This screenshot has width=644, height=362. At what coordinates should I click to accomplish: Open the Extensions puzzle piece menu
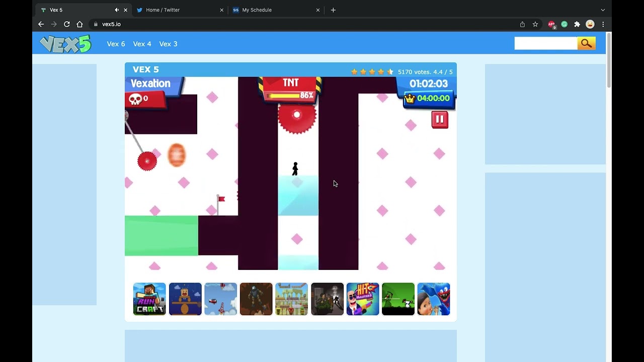577,24
